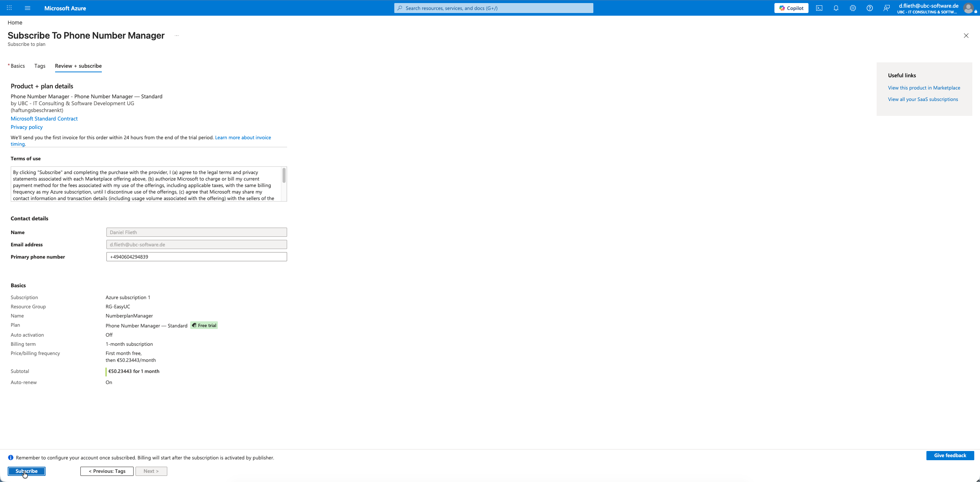980x482 pixels.
Task: Edit the Primary phone number field
Action: click(197, 257)
